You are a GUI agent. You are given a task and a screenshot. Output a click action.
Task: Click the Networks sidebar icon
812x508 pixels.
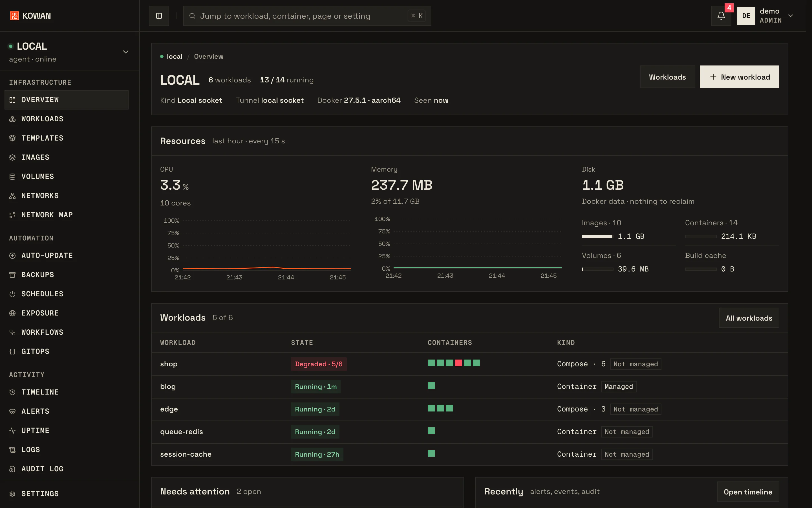pos(12,196)
